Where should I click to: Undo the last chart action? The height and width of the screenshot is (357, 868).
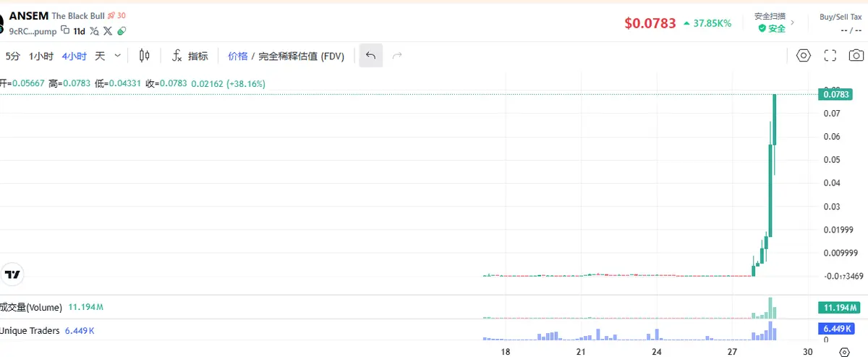pos(370,56)
